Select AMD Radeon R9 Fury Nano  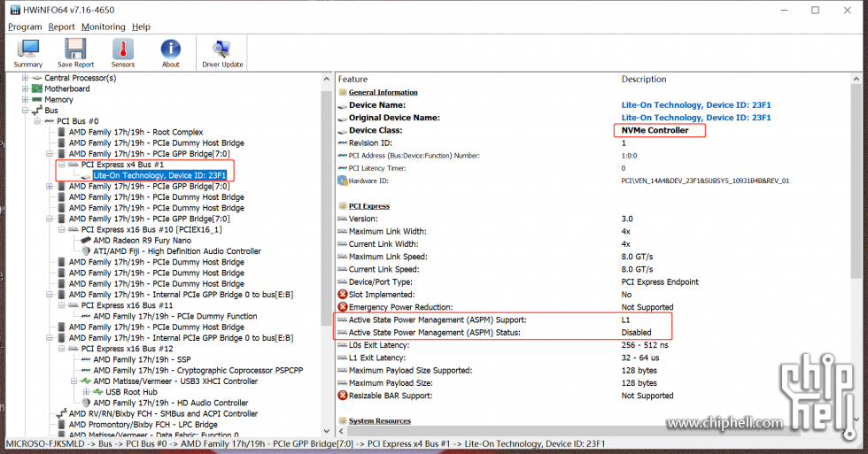143,241
